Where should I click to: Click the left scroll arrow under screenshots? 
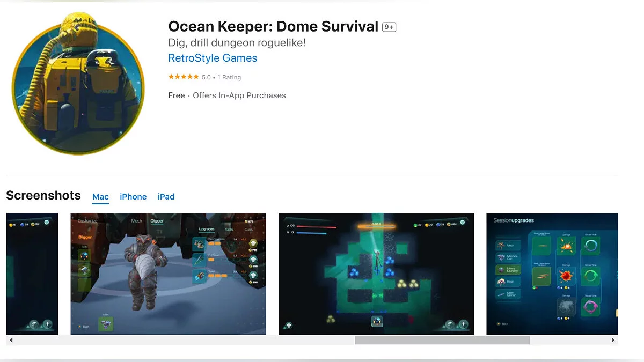click(11, 340)
